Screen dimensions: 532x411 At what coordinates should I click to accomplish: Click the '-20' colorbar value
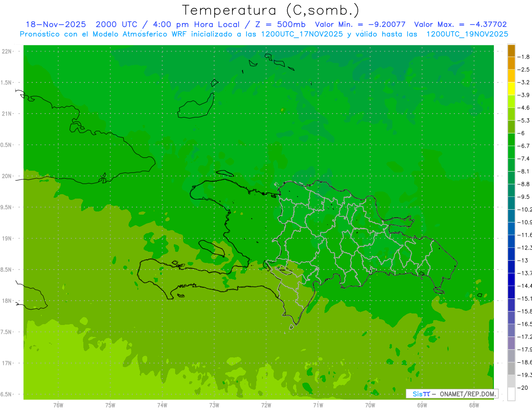523,388
